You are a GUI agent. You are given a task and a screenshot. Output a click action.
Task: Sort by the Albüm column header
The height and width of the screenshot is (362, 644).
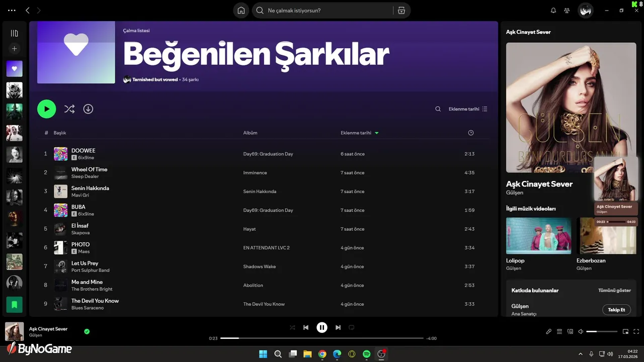[250, 133]
